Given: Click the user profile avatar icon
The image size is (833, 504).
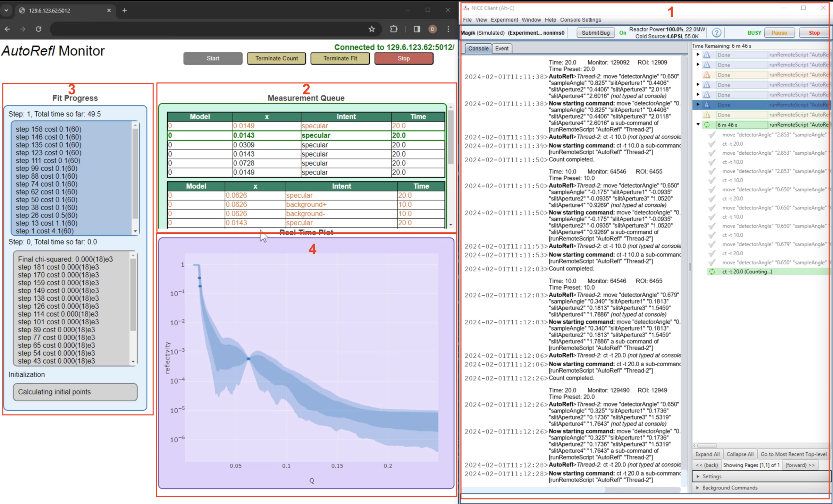Looking at the screenshot, I should coord(432,29).
